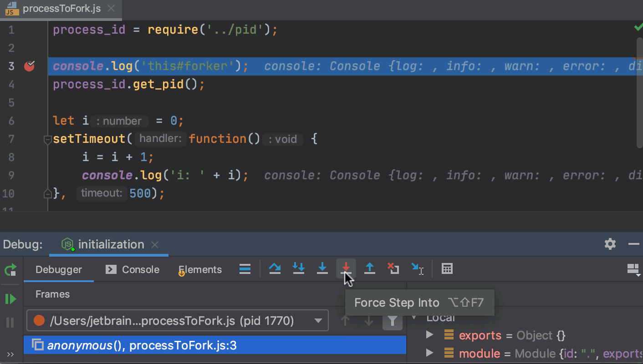Click line number 5 in gutter
643x364 pixels.
pos(11,103)
